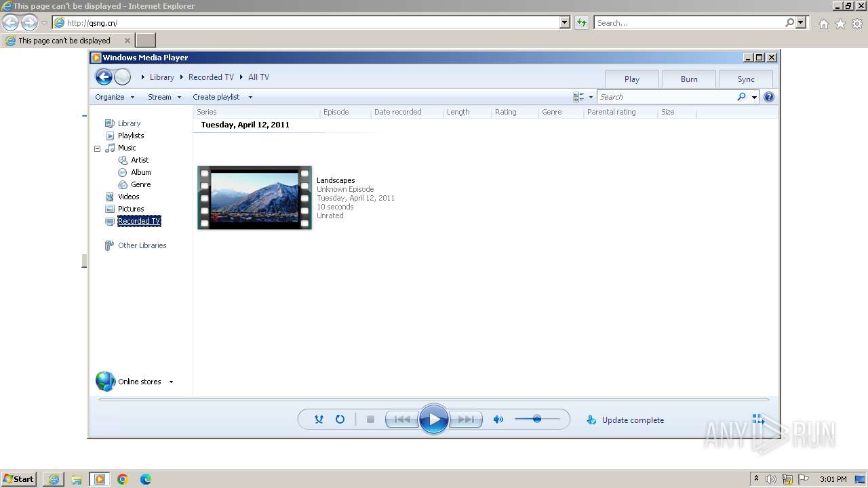Open the Create playlist dropdown arrow
Viewport: 868px width, 488px height.
pos(250,97)
